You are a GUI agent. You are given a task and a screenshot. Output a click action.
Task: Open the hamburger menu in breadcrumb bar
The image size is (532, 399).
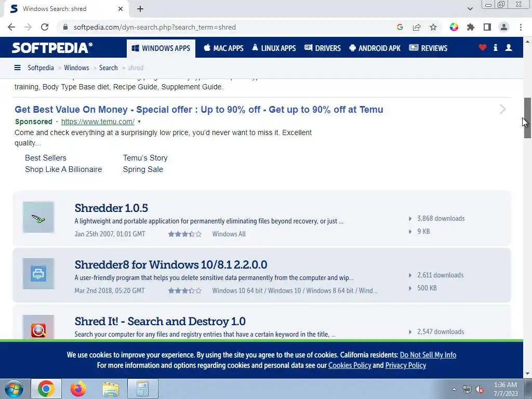pos(17,68)
